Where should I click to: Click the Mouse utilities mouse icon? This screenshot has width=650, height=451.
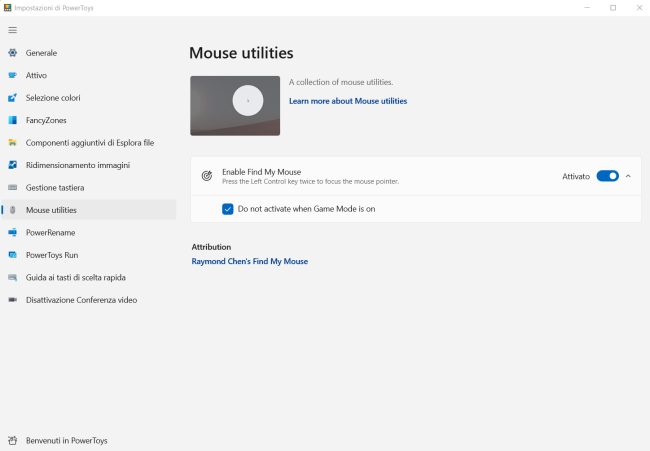click(12, 210)
